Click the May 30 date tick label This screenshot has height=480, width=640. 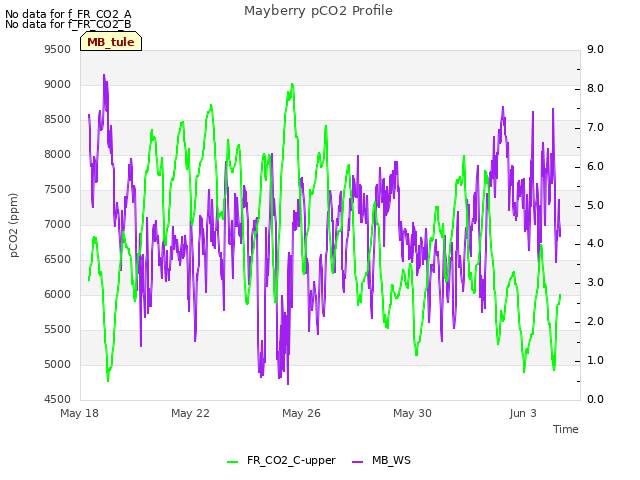click(x=412, y=413)
